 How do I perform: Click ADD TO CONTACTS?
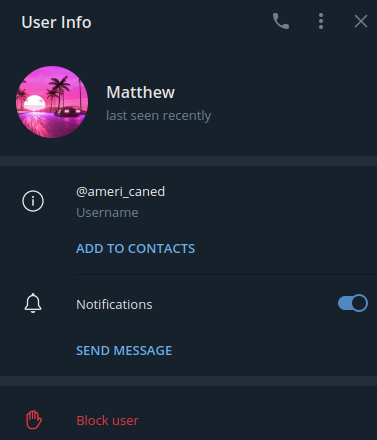click(x=135, y=249)
